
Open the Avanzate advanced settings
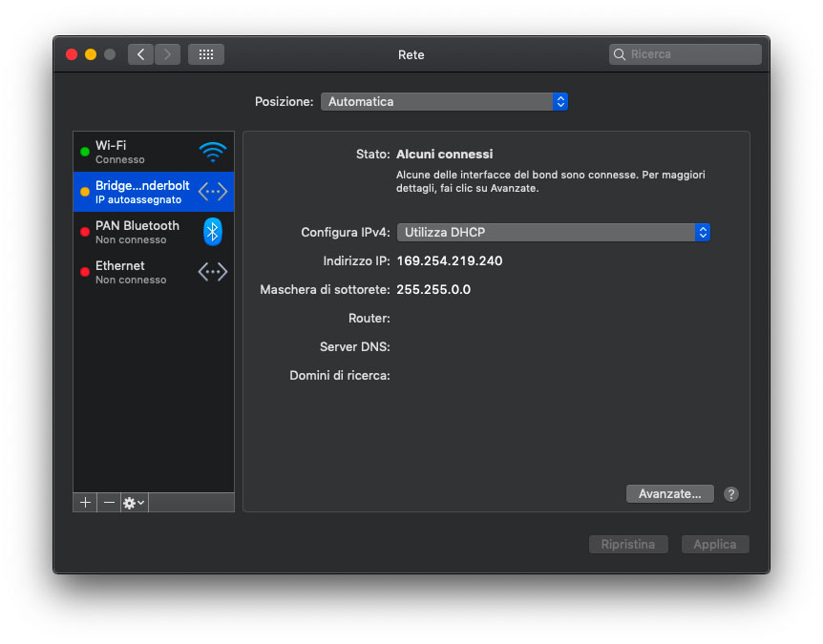(669, 494)
